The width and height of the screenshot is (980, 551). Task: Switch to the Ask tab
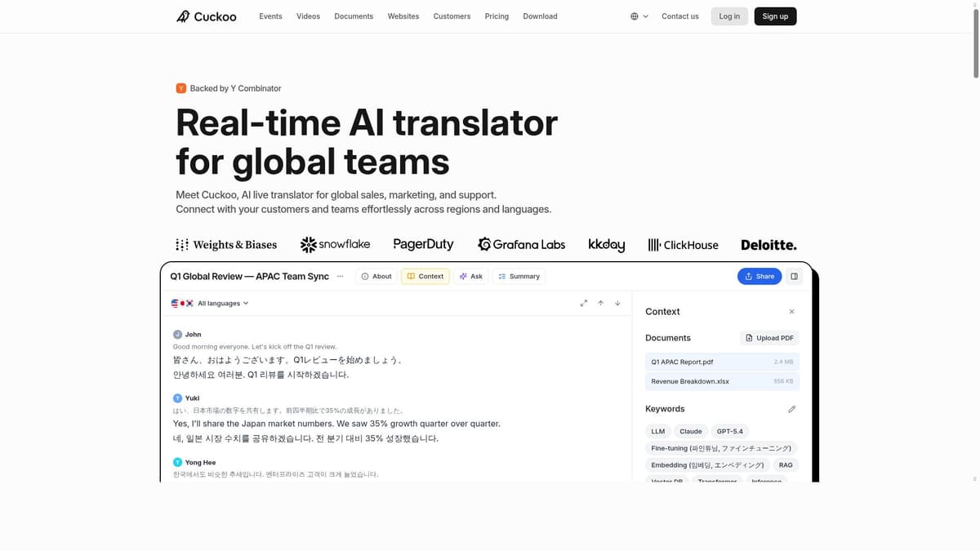(x=470, y=277)
